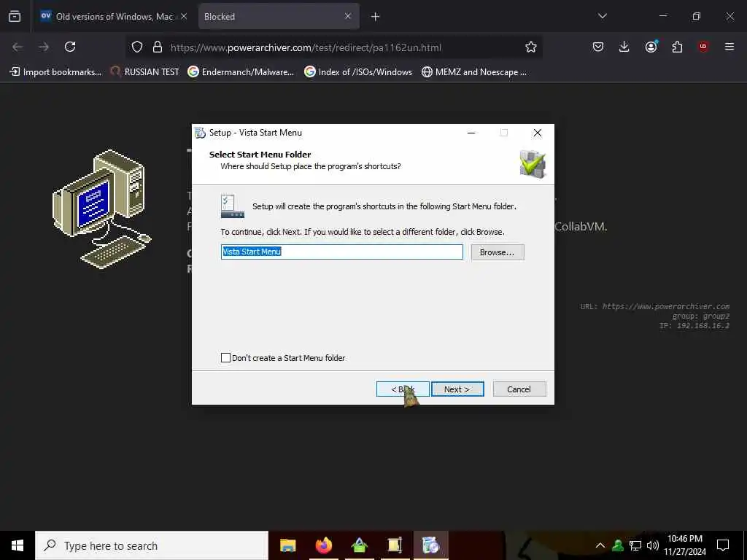This screenshot has width=747, height=560.
Task: Open the Extensions puzzle icon
Action: (x=677, y=47)
